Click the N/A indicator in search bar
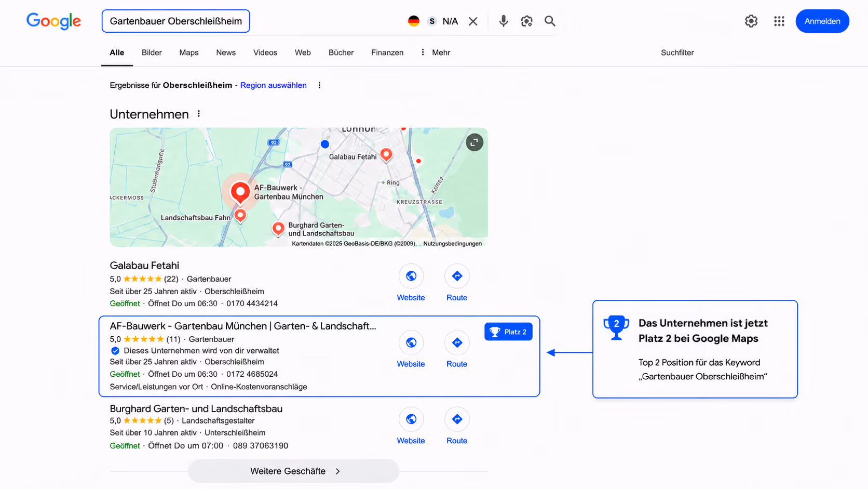Screen dimensions: 868x489 450,21
